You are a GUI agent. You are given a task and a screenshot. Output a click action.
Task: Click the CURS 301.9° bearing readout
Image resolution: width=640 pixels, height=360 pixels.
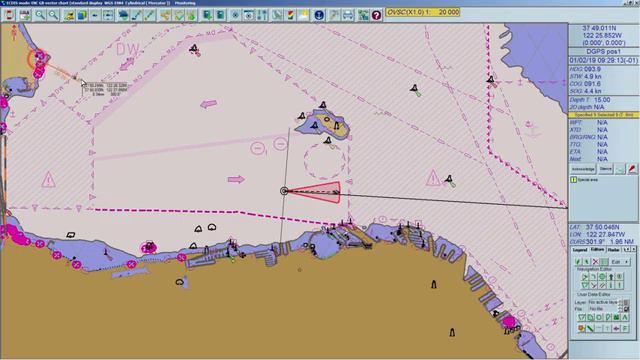tap(602, 242)
